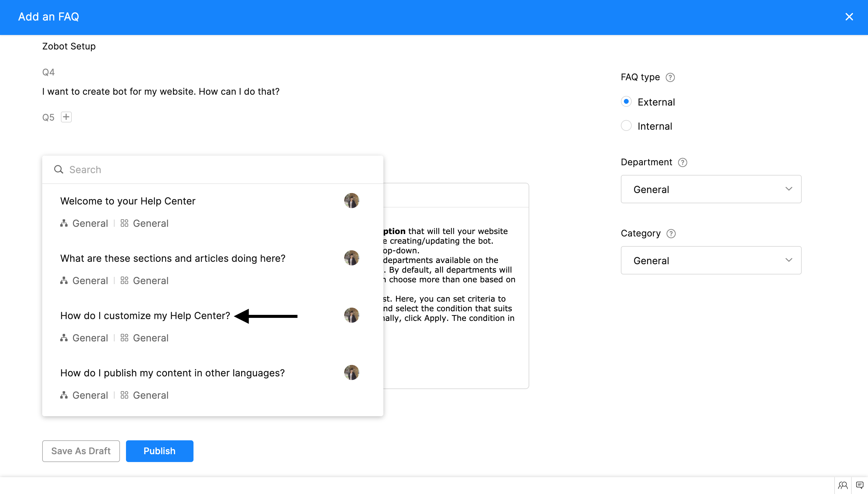The height and width of the screenshot is (494, 868).
Task: Choose 'What are these sections and articles doing here?'
Action: click(173, 258)
